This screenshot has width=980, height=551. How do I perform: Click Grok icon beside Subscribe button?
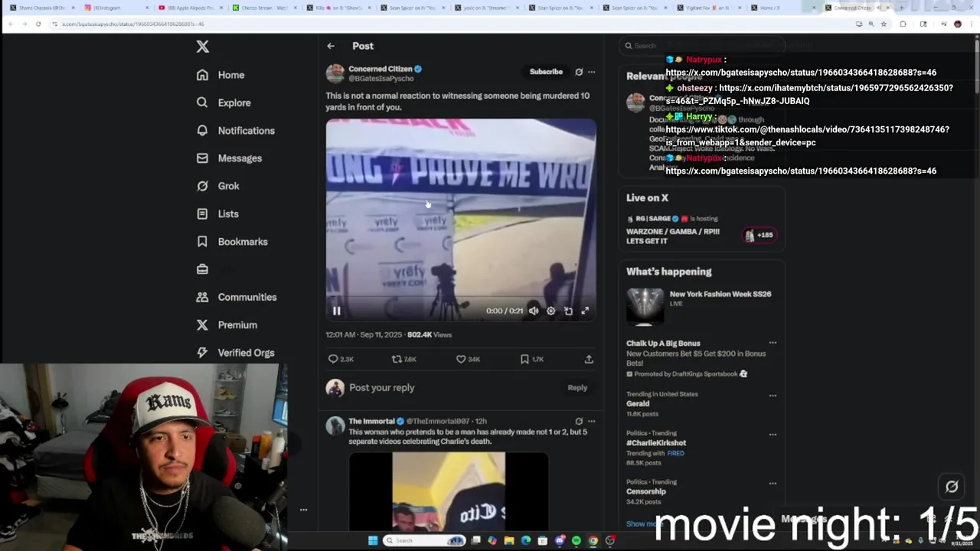coord(579,72)
